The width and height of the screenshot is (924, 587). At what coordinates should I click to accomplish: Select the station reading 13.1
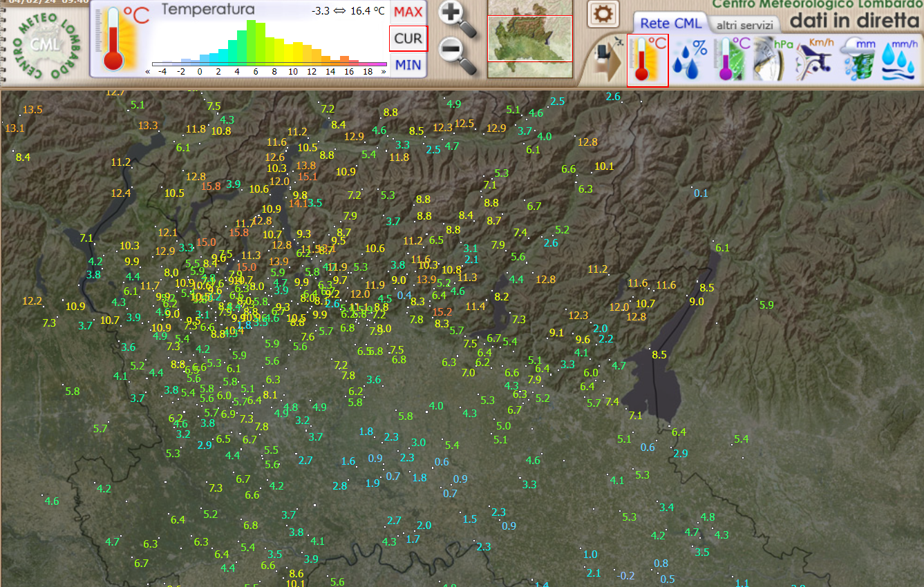click(15, 128)
